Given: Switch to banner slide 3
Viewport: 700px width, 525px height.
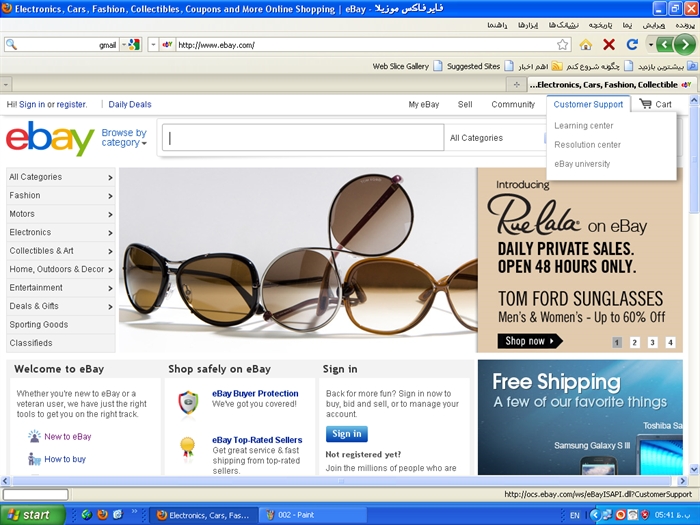Looking at the screenshot, I should tap(652, 342).
